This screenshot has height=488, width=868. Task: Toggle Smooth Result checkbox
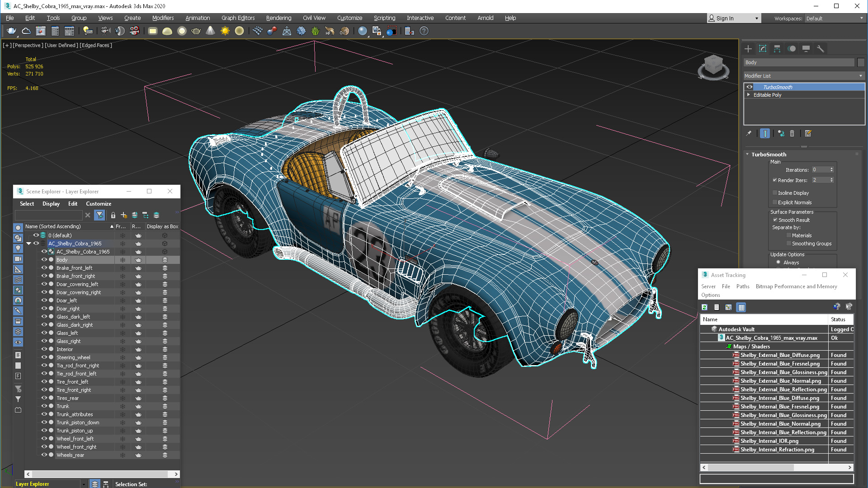click(775, 220)
